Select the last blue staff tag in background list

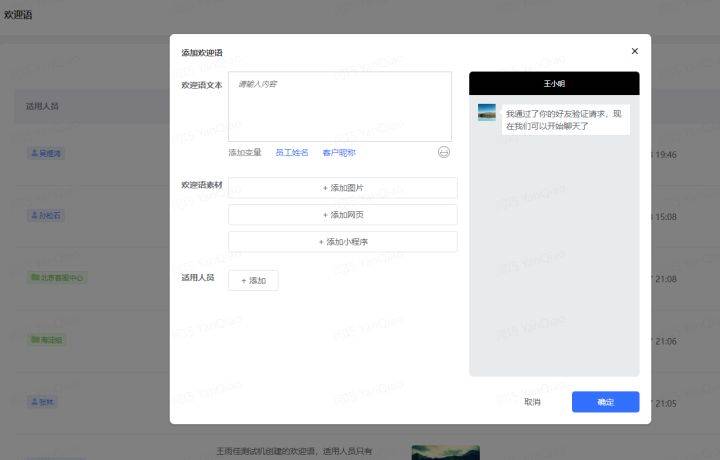tap(42, 402)
